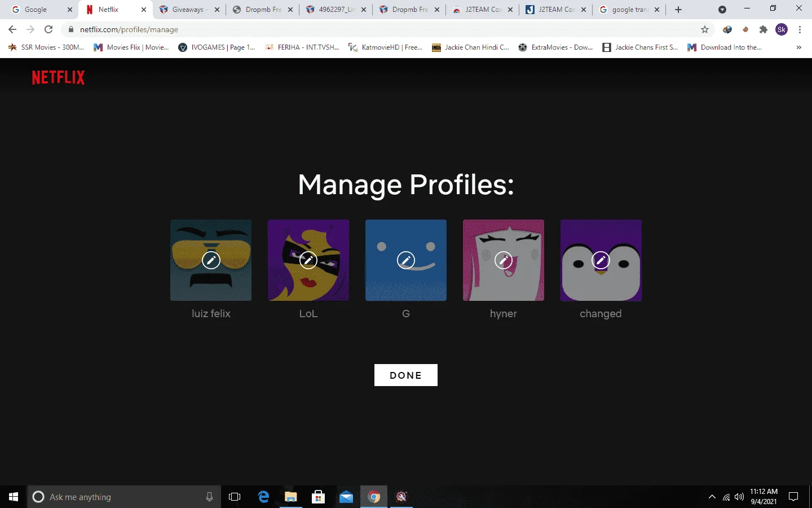812x508 pixels.
Task: Edit the luiz felix profile pencil icon
Action: click(211, 260)
